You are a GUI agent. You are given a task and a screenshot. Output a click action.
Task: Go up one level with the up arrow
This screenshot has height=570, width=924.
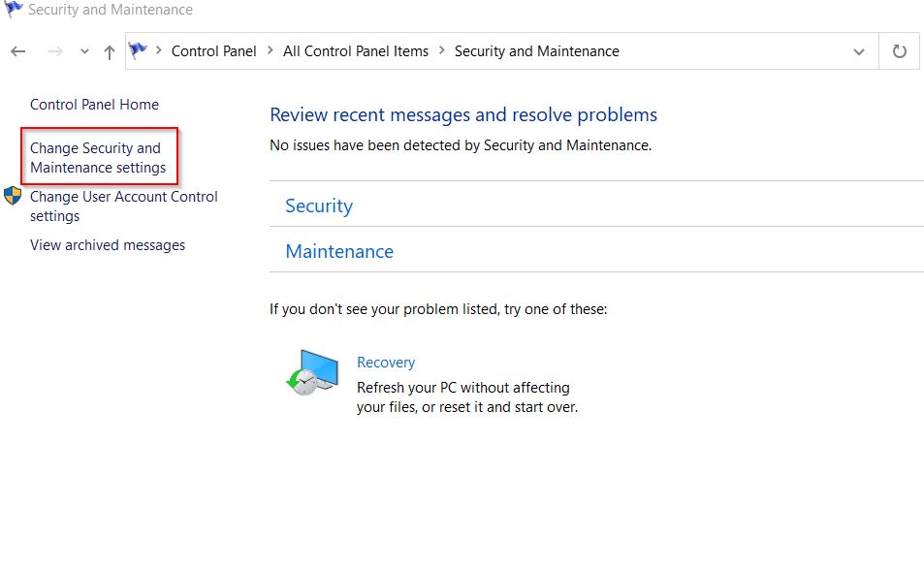pyautogui.click(x=109, y=52)
